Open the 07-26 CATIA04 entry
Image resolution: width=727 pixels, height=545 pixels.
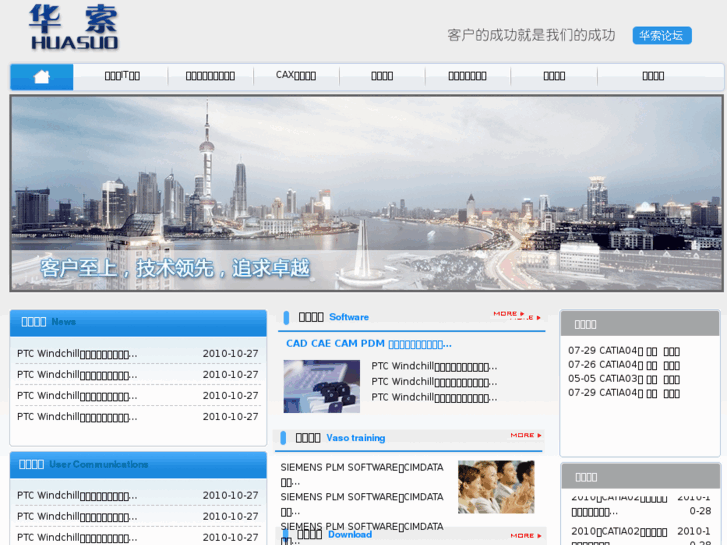[x=624, y=365]
